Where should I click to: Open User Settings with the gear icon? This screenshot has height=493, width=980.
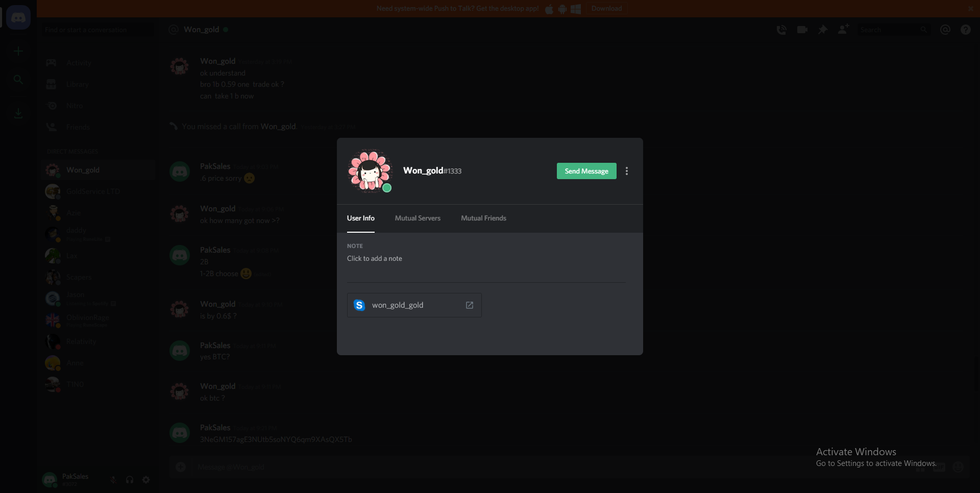pyautogui.click(x=146, y=480)
